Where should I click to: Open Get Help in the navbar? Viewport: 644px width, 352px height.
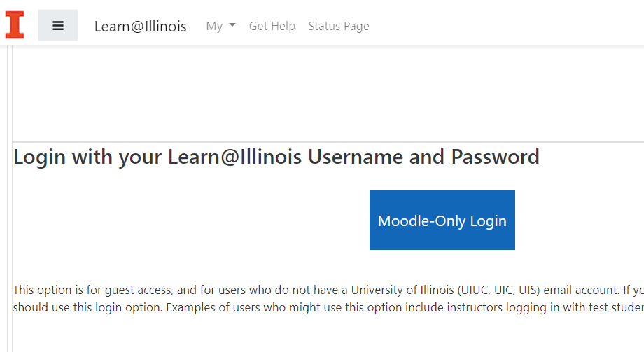(x=272, y=27)
